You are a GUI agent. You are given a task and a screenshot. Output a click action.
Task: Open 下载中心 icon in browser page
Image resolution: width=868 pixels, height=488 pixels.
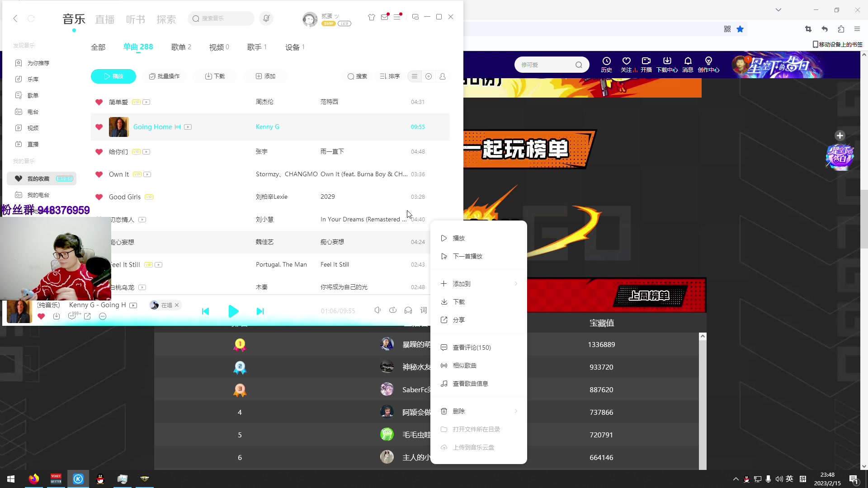tap(667, 65)
